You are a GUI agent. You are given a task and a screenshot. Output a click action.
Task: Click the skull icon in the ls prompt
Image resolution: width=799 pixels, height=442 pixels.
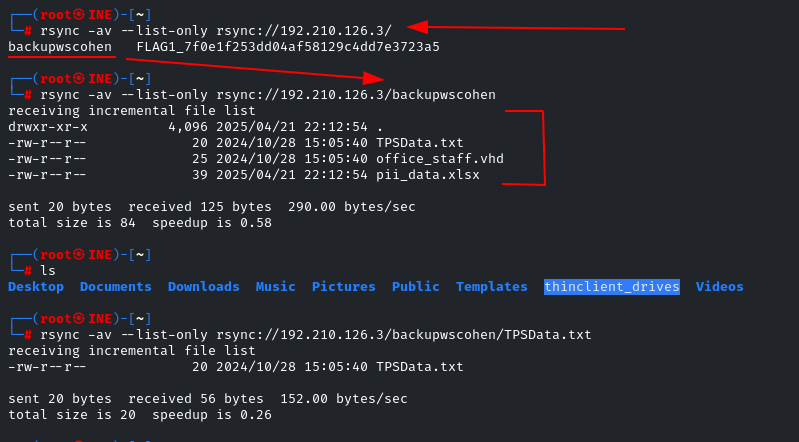(x=78, y=254)
